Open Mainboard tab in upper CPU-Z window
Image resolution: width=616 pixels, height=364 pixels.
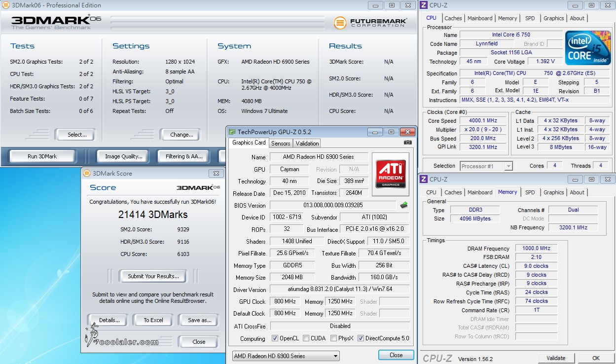pos(480,18)
